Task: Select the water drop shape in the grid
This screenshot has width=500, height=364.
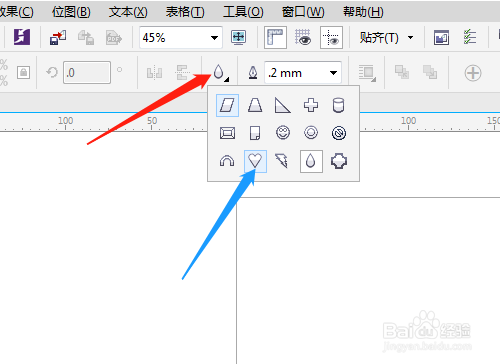Action: click(x=311, y=161)
